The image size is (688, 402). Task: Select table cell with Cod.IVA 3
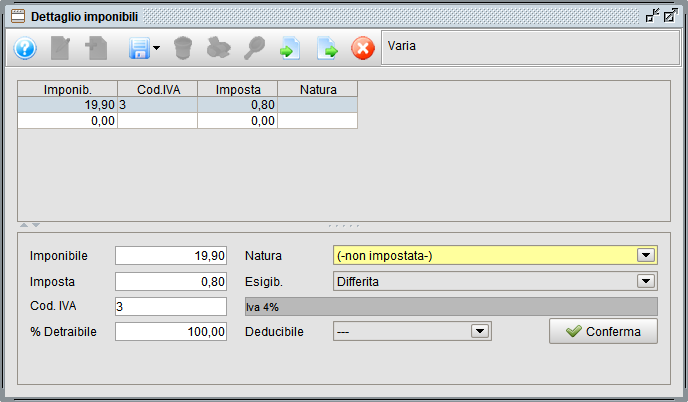point(158,105)
